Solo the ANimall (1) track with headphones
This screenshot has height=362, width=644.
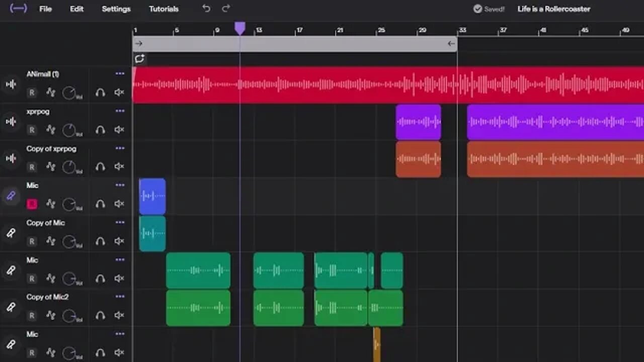100,93
